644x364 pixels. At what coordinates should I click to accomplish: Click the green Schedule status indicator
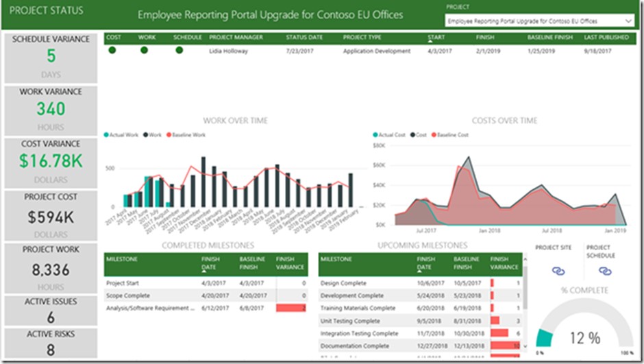(179, 50)
